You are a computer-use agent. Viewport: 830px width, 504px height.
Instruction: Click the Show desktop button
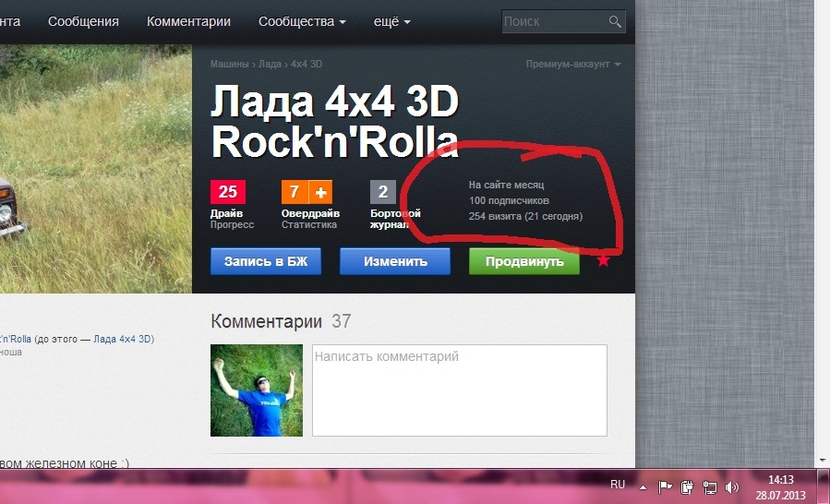tap(824, 486)
